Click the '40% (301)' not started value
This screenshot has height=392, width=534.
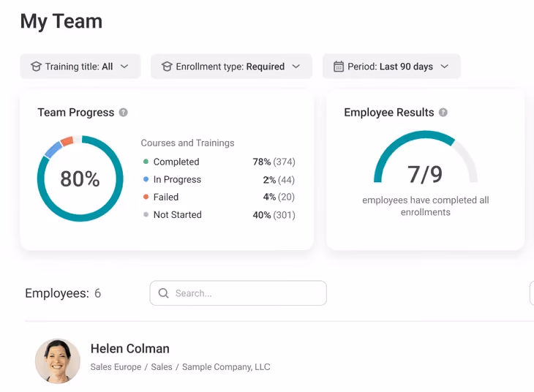274,215
